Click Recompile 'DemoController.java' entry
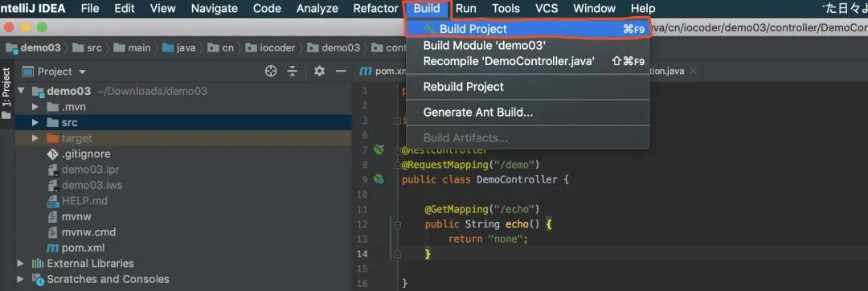Image resolution: width=868 pixels, height=291 pixels. tap(509, 61)
